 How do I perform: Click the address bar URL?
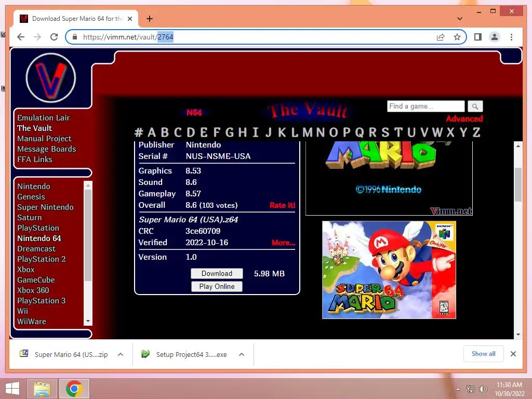coord(128,37)
